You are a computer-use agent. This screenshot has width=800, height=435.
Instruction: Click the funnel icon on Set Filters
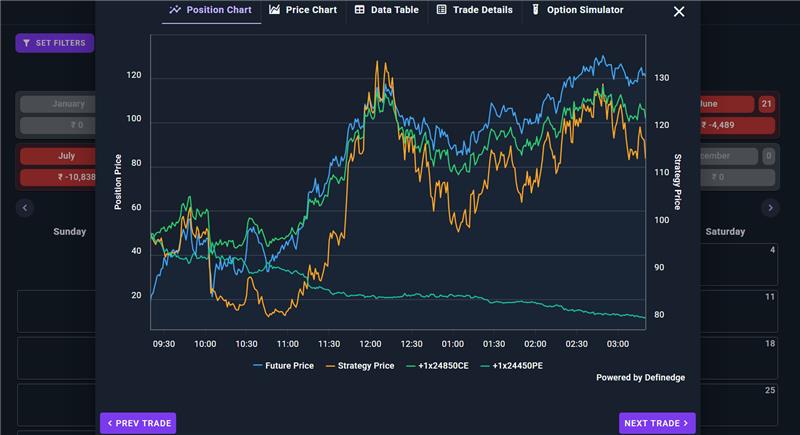(x=27, y=43)
